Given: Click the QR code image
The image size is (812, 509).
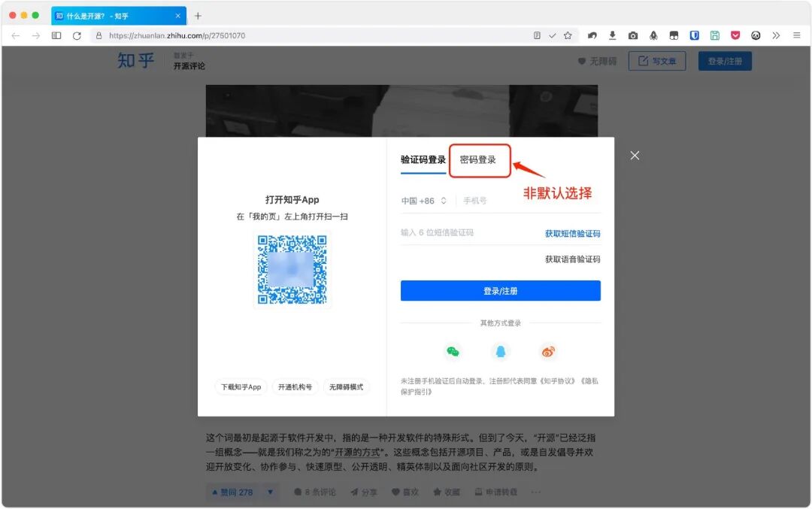Looking at the screenshot, I should click(x=292, y=270).
